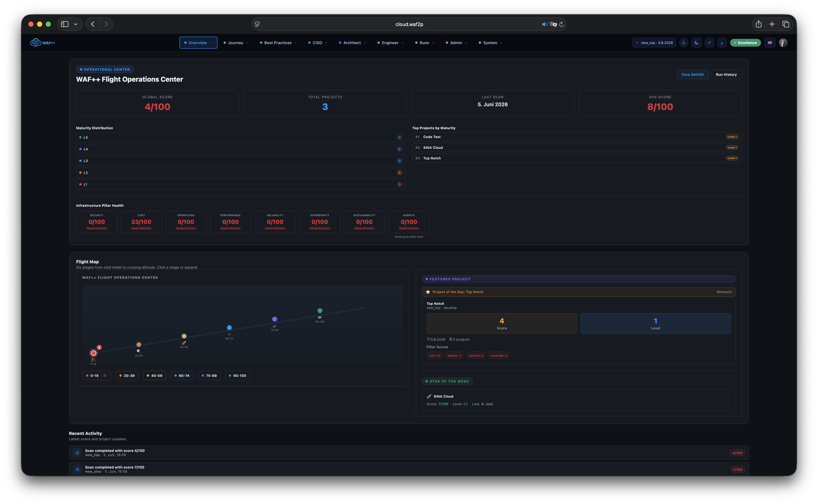The height and width of the screenshot is (504, 818).
Task: Click the Cost 33/100 pillar card
Action: coord(141,222)
